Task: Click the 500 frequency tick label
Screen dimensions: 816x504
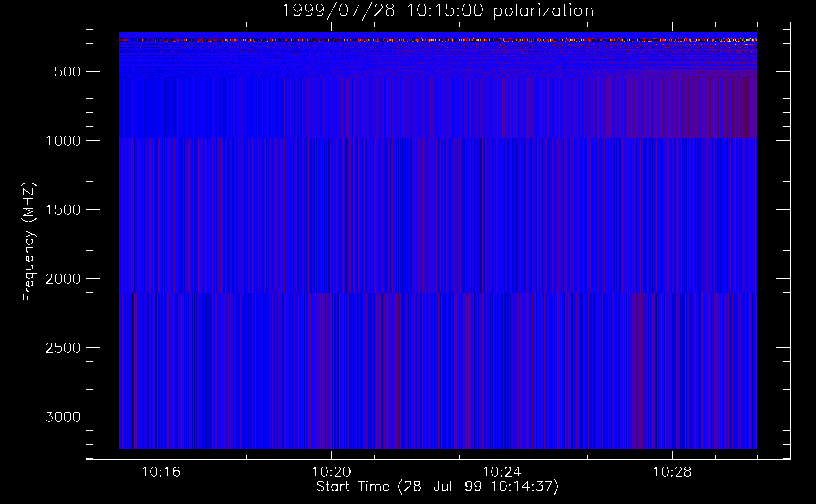Action: [x=67, y=72]
